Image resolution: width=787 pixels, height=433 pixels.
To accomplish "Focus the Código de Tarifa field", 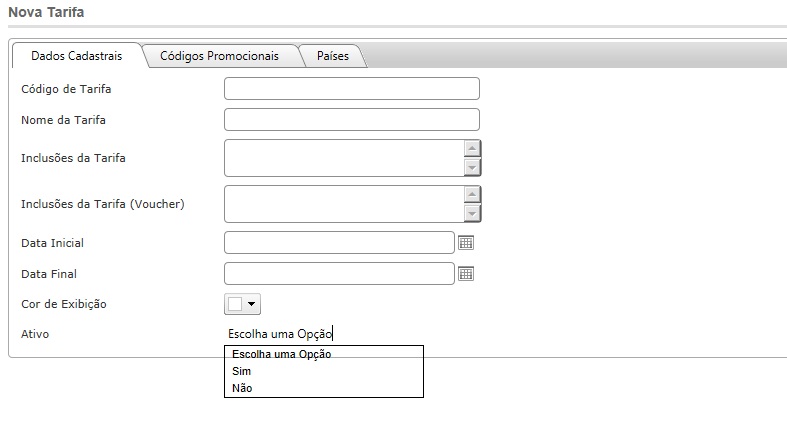I will tap(351, 89).
